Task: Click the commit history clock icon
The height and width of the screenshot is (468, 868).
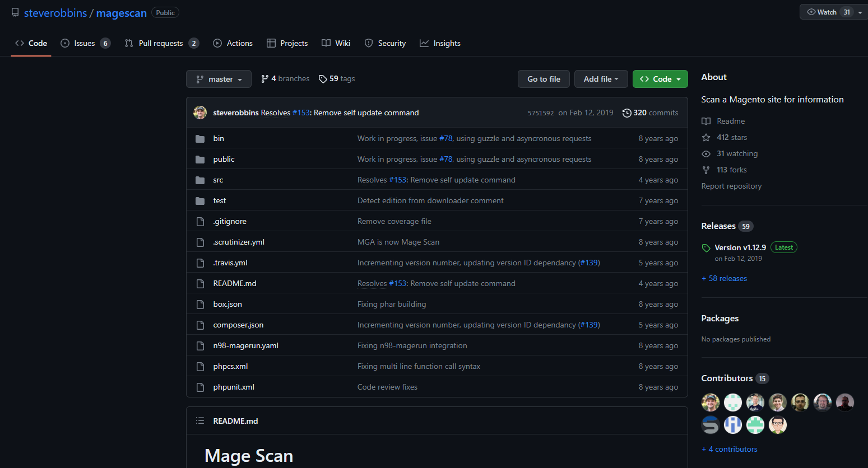Action: (x=626, y=113)
